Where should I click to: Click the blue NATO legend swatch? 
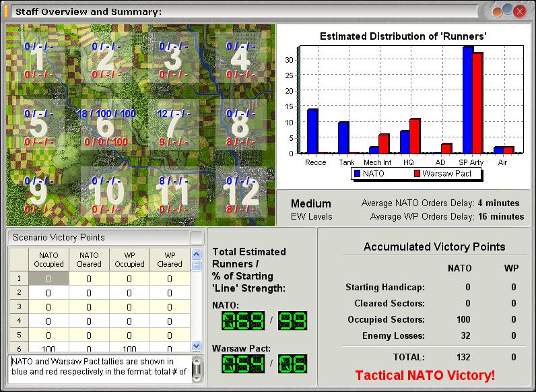point(357,173)
